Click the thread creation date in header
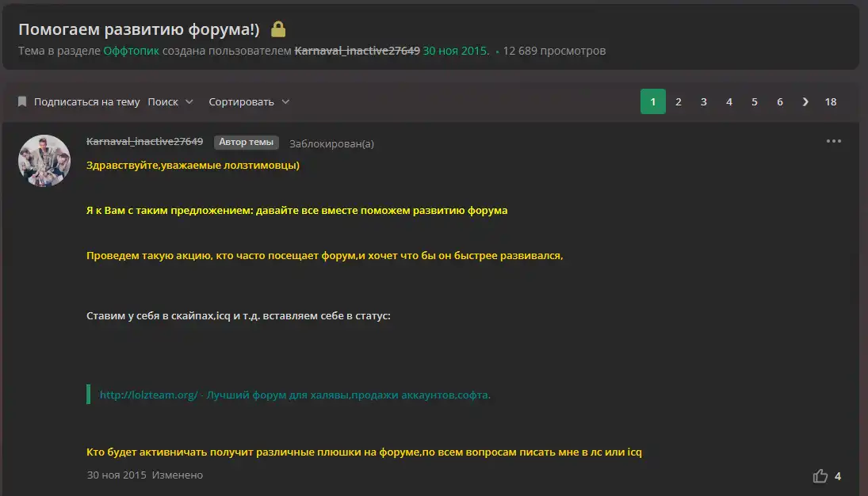868x496 pixels. click(x=456, y=51)
